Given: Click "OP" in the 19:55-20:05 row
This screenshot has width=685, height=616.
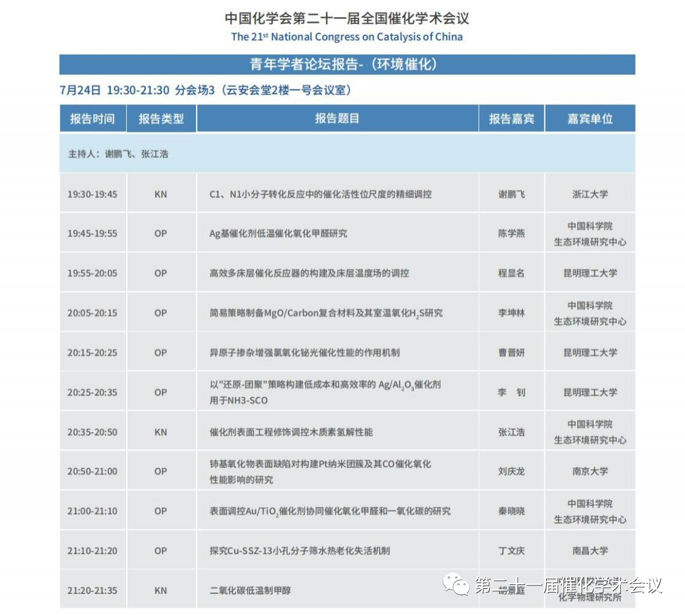Looking at the screenshot, I should (x=160, y=273).
